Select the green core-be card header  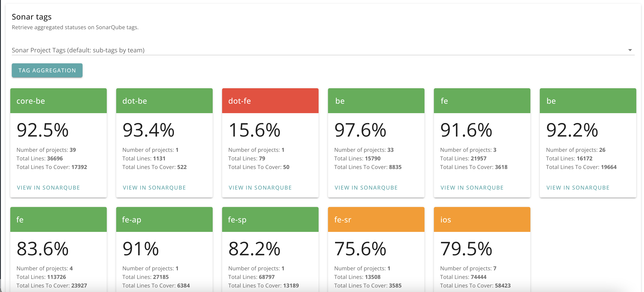pyautogui.click(x=59, y=101)
